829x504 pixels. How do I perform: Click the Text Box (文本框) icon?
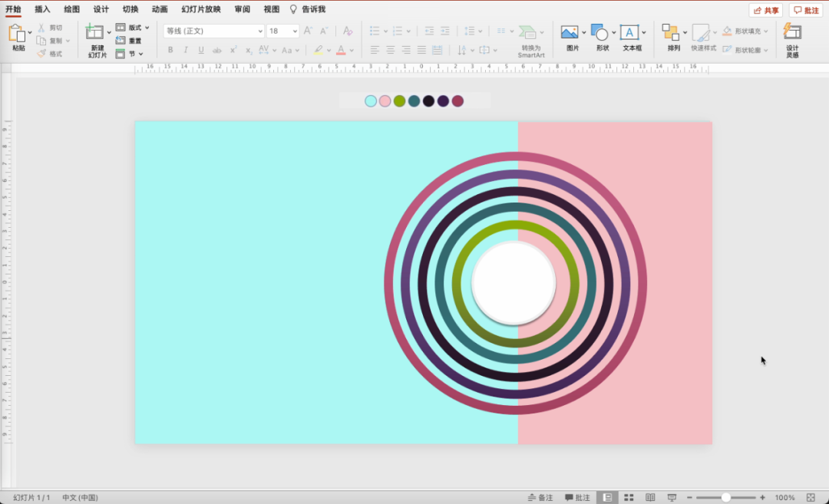click(629, 33)
